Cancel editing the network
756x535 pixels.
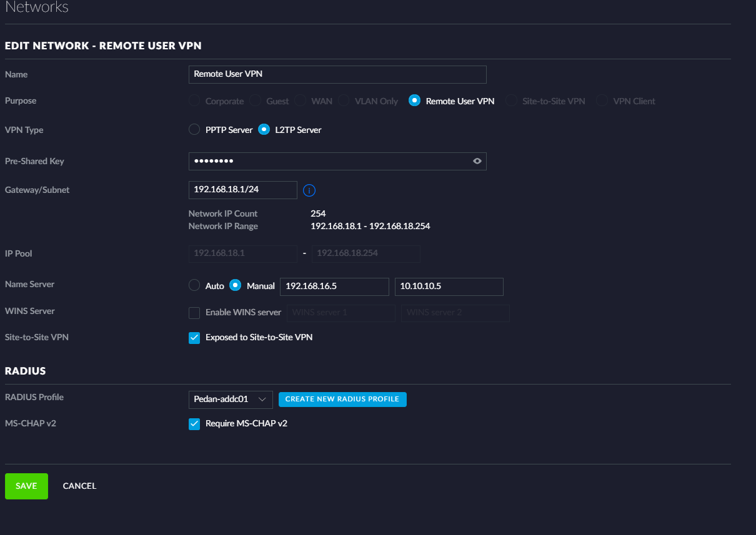tap(79, 486)
